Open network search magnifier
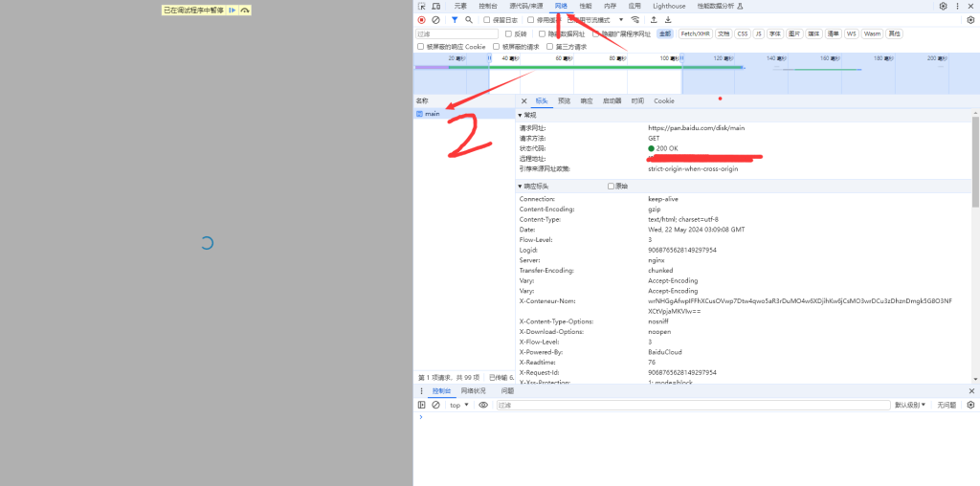980x486 pixels. point(469,20)
